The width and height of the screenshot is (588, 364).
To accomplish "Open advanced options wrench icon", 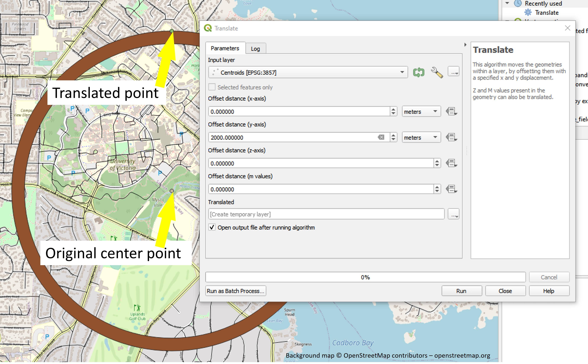I will pyautogui.click(x=437, y=72).
